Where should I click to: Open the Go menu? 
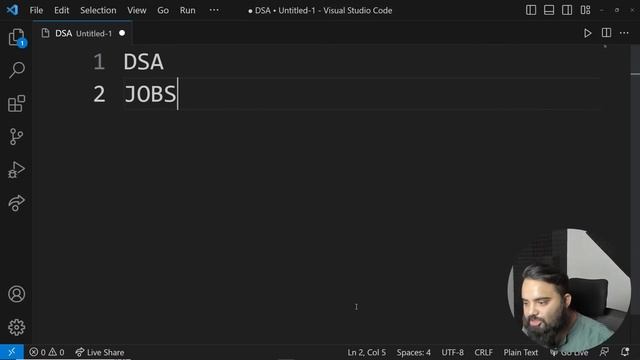pyautogui.click(x=163, y=10)
